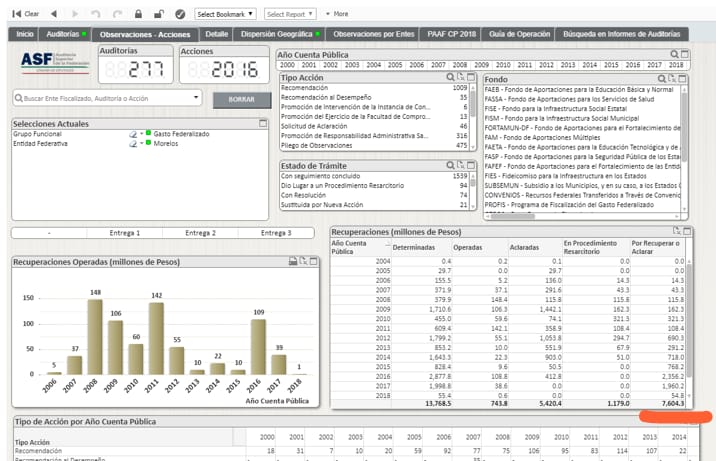The width and height of the screenshot is (716, 461).
Task: Toggle the 2018 year filter
Action: click(x=677, y=65)
